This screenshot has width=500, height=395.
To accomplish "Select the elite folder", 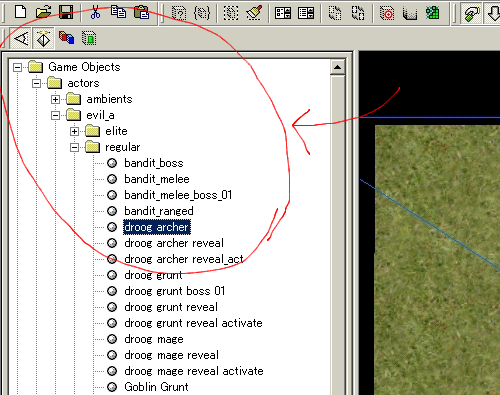I will (116, 131).
